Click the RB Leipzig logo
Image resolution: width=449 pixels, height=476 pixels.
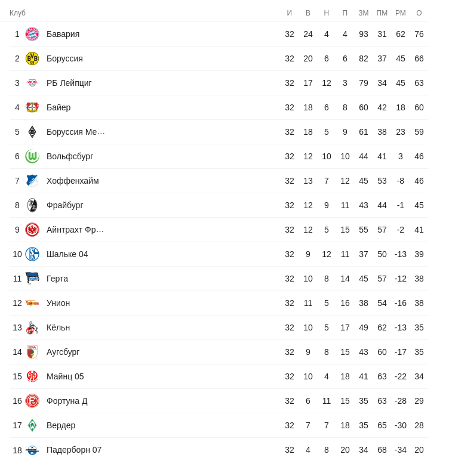click(x=32, y=83)
